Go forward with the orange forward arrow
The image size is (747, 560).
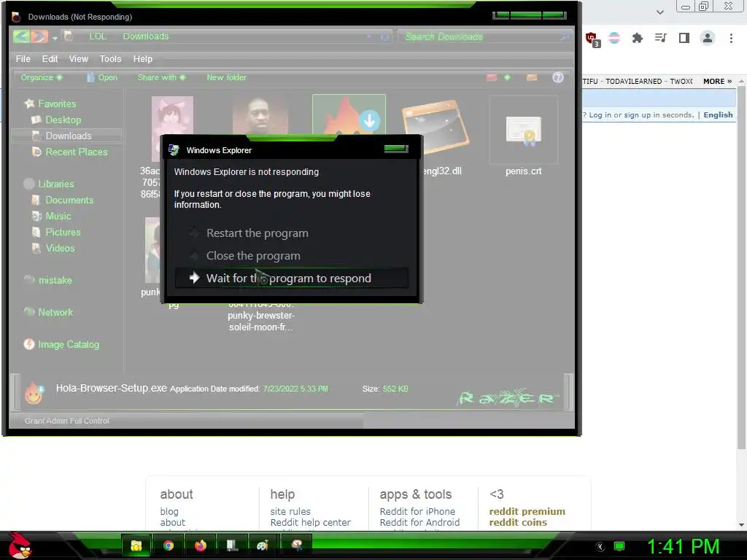pyautogui.click(x=39, y=36)
